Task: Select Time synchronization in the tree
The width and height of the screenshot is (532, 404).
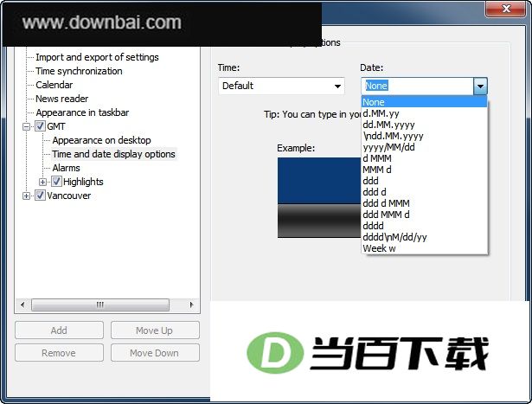Action: coord(79,71)
